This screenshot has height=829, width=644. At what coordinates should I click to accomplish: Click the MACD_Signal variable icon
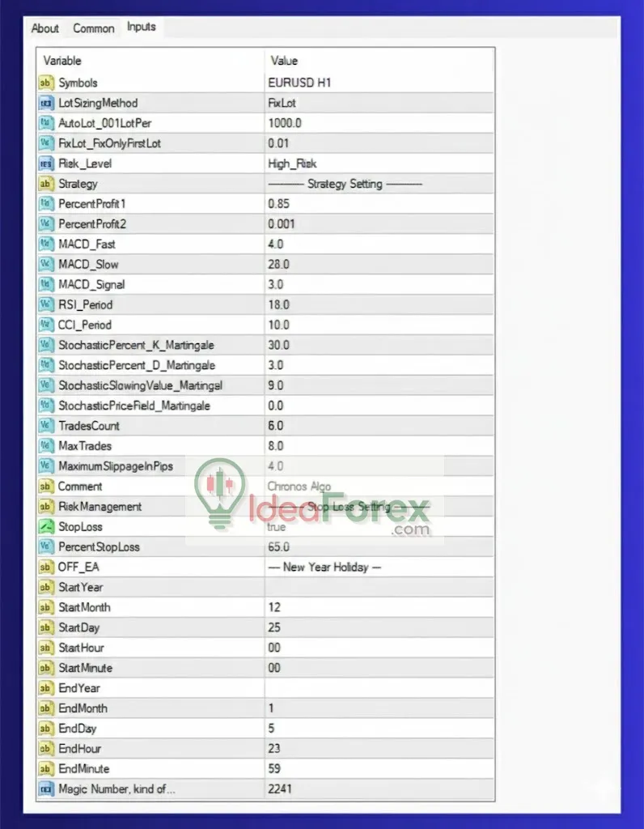tap(46, 284)
